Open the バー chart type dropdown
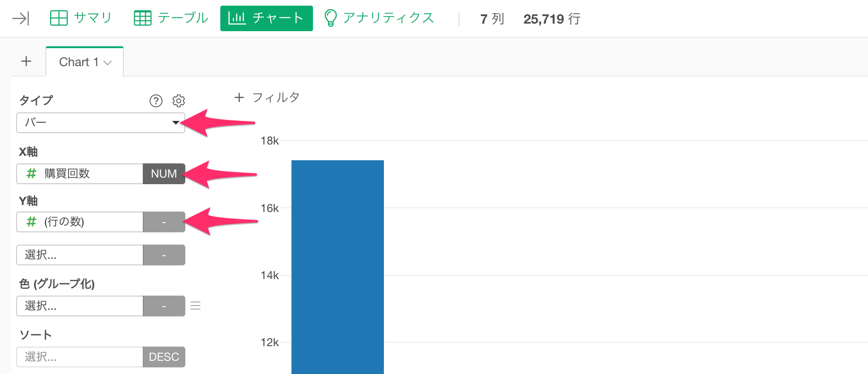 click(x=101, y=123)
